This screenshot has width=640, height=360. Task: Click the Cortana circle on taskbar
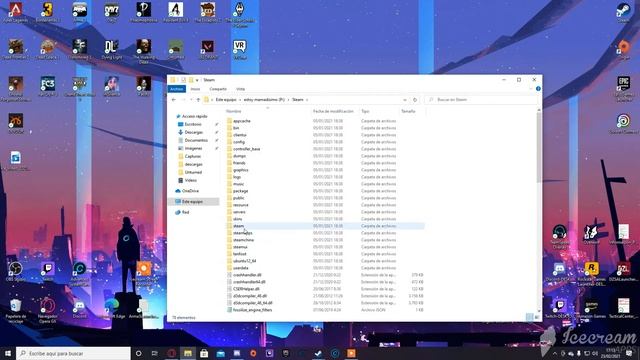pyautogui.click(x=138, y=353)
